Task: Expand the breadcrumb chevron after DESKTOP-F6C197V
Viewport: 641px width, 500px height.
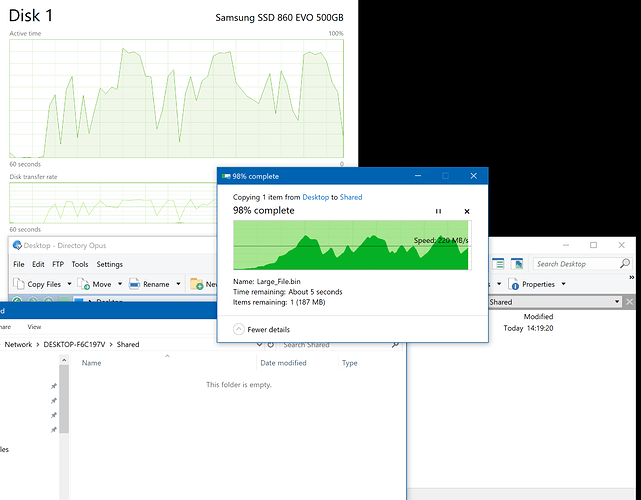Action: [x=111, y=345]
